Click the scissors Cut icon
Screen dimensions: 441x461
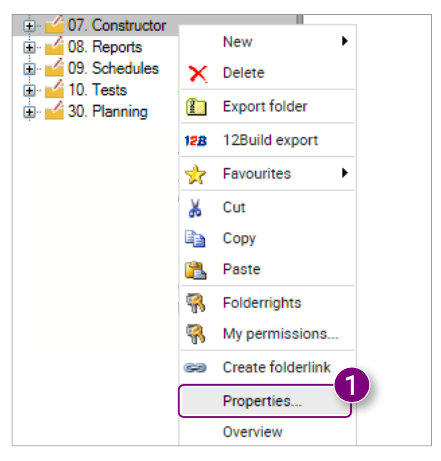(195, 208)
